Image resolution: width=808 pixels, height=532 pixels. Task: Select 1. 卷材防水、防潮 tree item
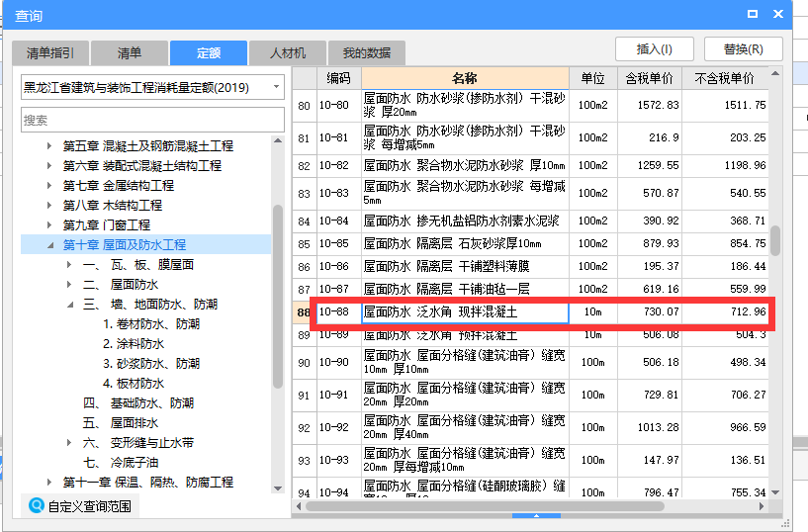tap(151, 324)
